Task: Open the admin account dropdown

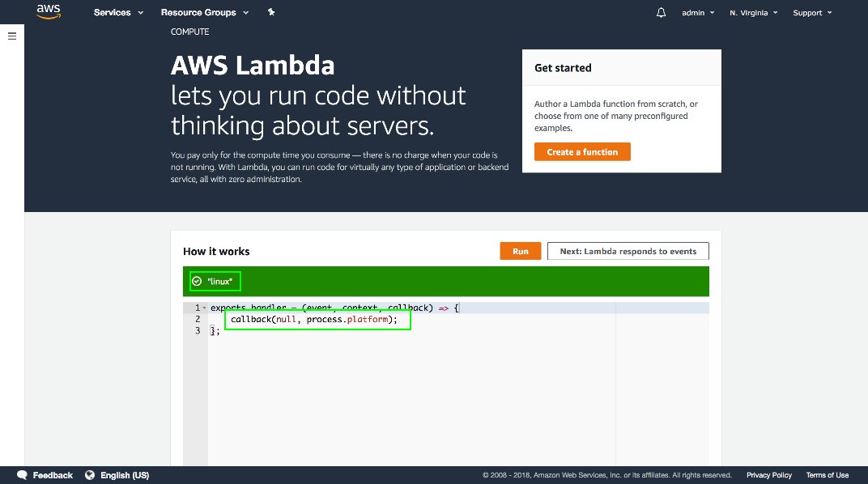Action: (698, 13)
